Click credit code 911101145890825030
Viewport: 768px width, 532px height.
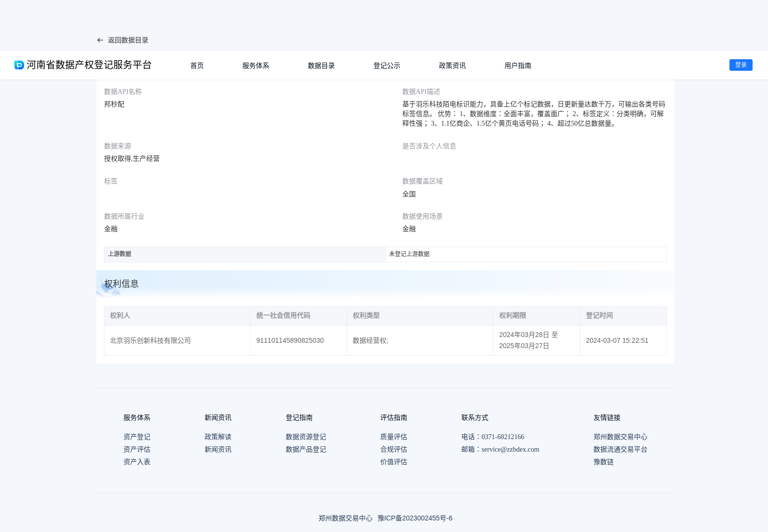[x=290, y=340]
